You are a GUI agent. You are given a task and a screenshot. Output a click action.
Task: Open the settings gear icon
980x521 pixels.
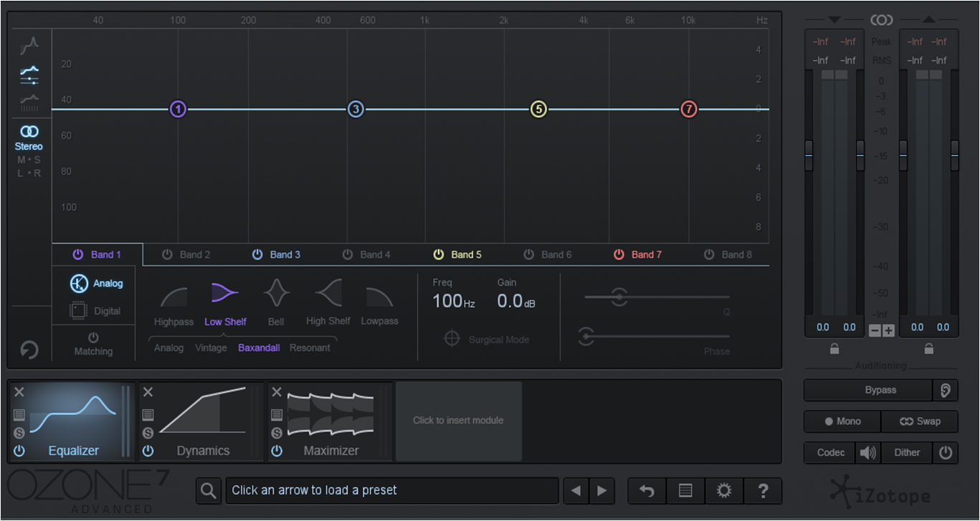pyautogui.click(x=724, y=491)
